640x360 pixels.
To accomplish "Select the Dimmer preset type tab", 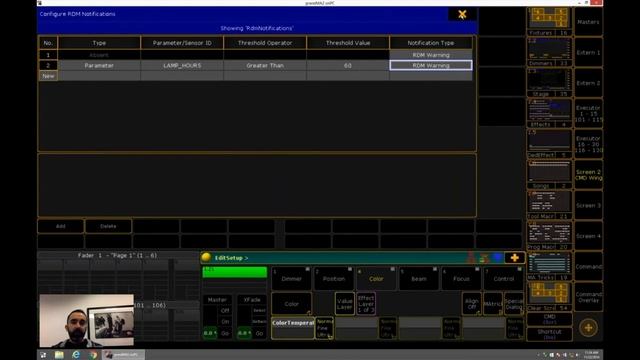I will [291, 278].
